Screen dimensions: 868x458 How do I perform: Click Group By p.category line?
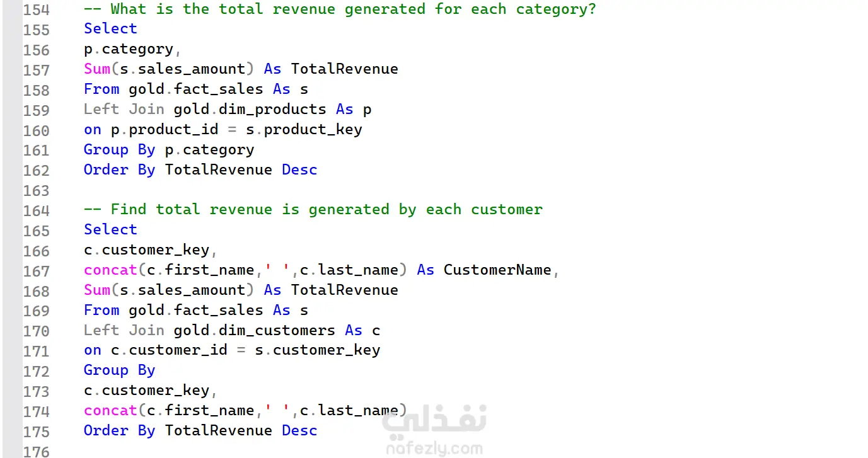(169, 150)
